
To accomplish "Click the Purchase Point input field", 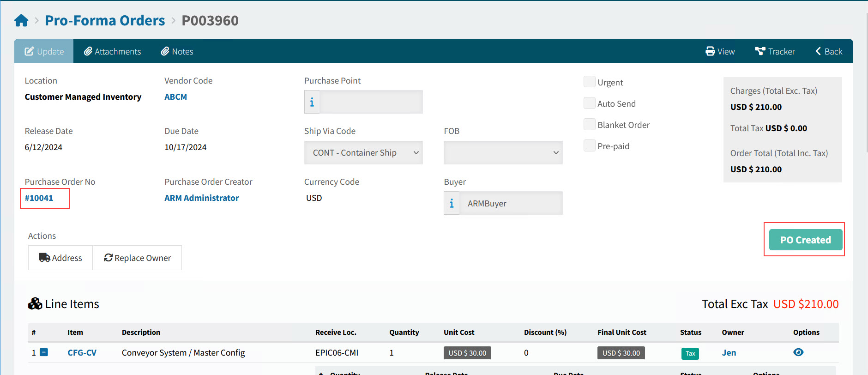I will (371, 102).
